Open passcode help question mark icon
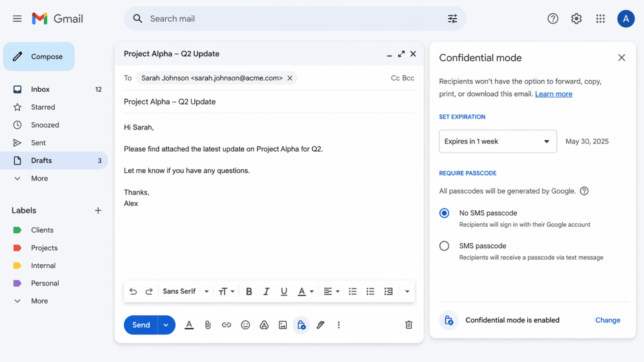The width and height of the screenshot is (644, 362). tap(584, 191)
